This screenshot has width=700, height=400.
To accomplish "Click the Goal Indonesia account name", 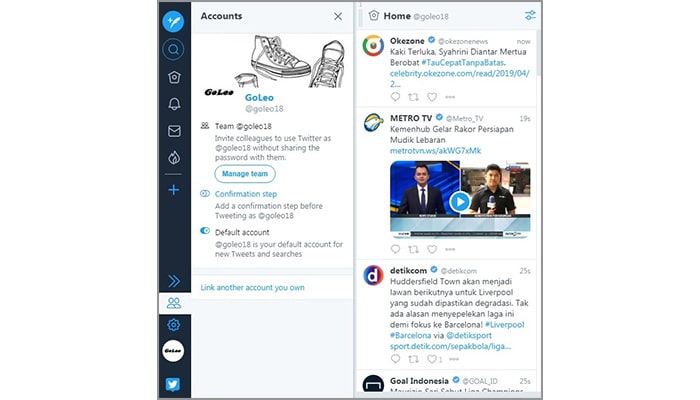I will click(x=419, y=381).
